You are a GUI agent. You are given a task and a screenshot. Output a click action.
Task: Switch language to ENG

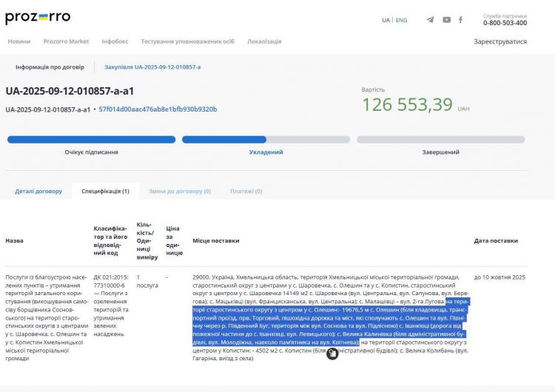point(401,20)
